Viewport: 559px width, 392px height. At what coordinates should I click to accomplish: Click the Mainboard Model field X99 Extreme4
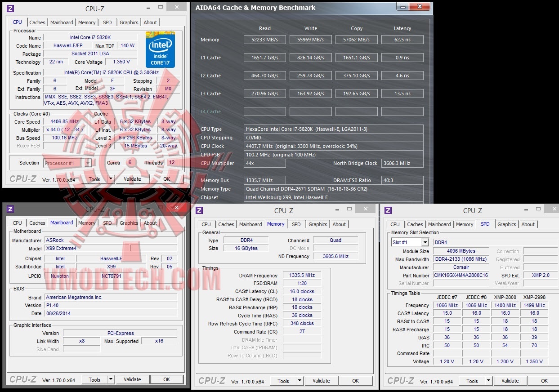(x=86, y=248)
